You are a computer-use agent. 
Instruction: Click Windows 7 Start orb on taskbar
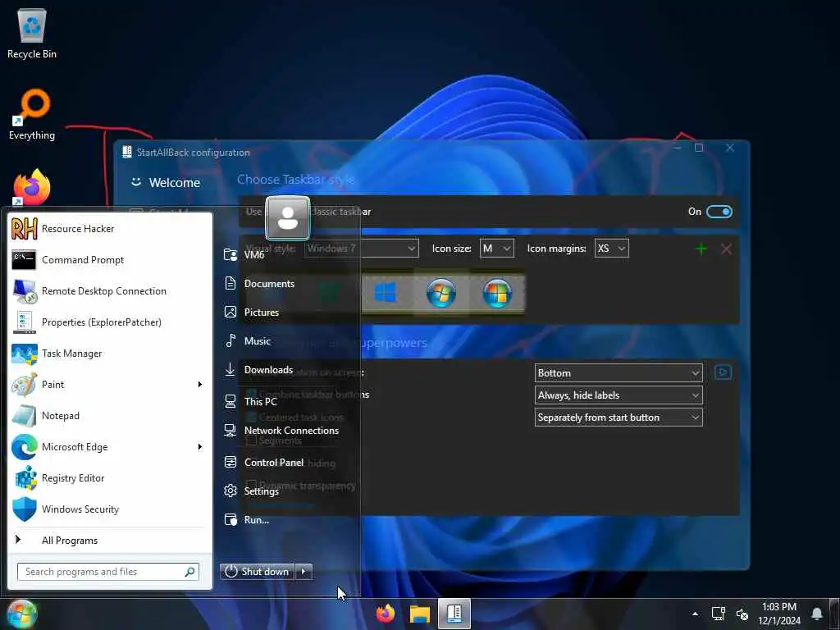pyautogui.click(x=21, y=614)
